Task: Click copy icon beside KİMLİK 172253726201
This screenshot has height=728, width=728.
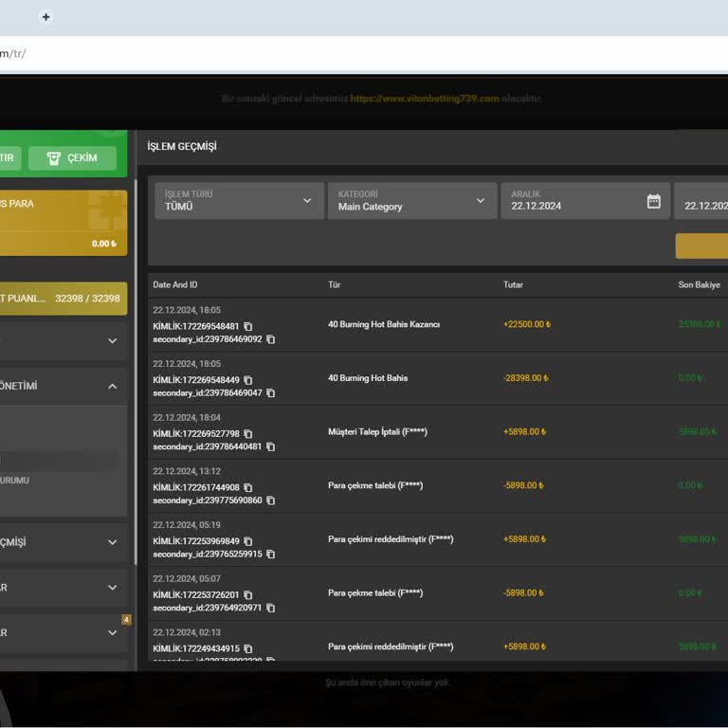Action: (x=248, y=595)
